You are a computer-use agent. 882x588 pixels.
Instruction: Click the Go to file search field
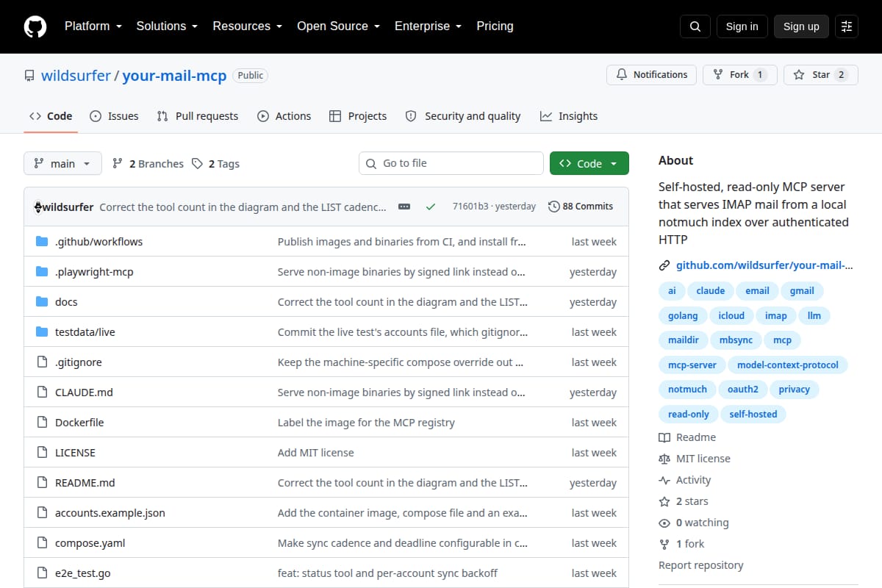[x=451, y=163]
